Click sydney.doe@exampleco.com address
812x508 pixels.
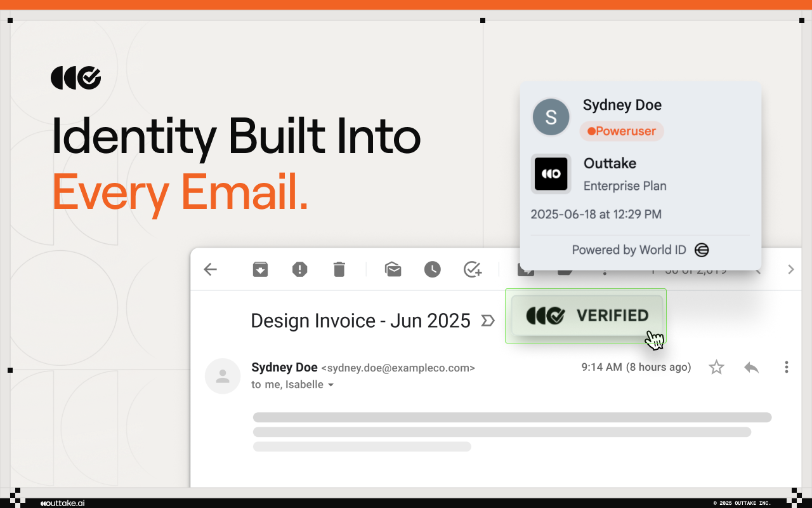pyautogui.click(x=398, y=368)
